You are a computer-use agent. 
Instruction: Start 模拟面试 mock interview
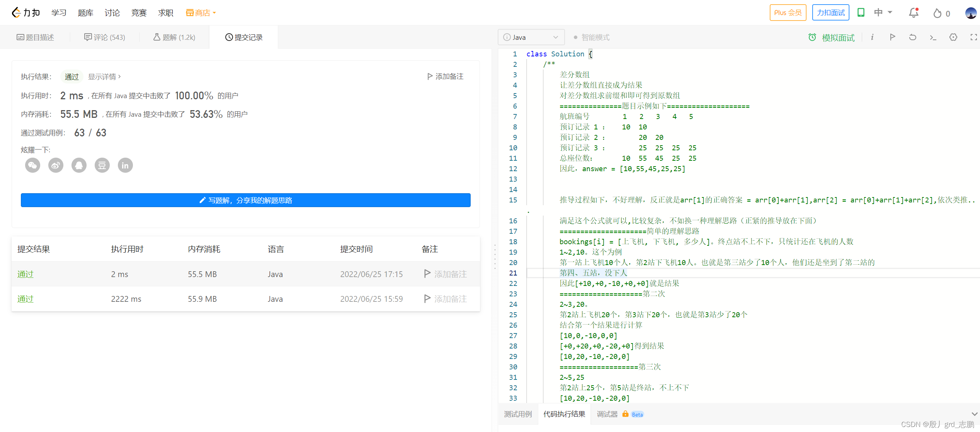tap(832, 37)
